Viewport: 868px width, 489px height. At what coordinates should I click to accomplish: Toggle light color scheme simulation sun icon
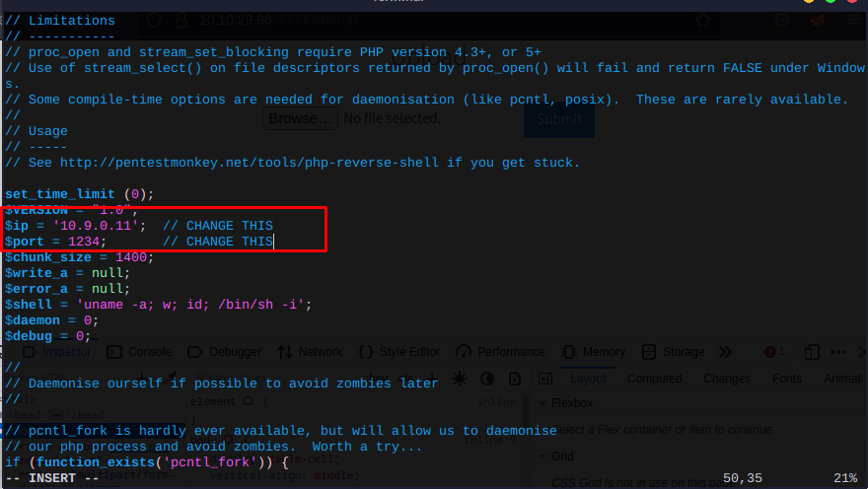459,379
